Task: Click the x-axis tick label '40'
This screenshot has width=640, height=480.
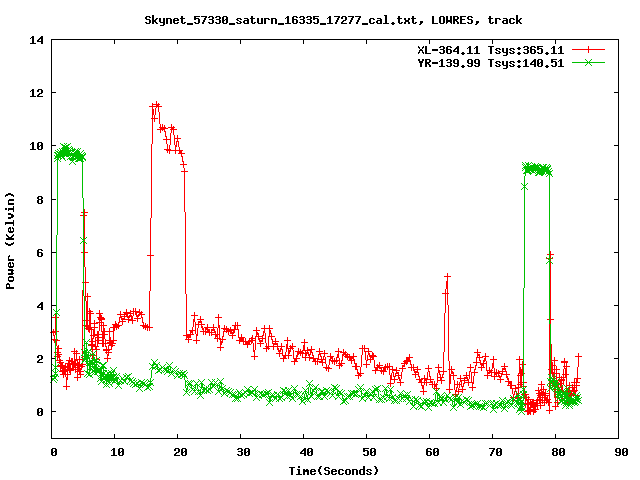Action: tap(306, 452)
